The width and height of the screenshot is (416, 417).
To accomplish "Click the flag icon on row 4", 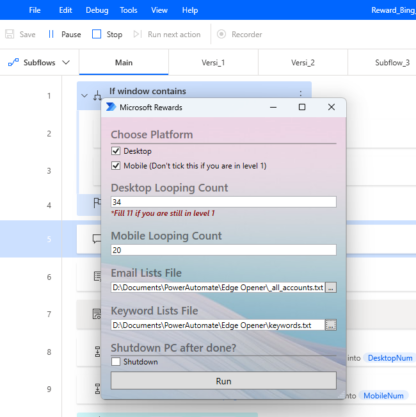I will pyautogui.click(x=97, y=202).
